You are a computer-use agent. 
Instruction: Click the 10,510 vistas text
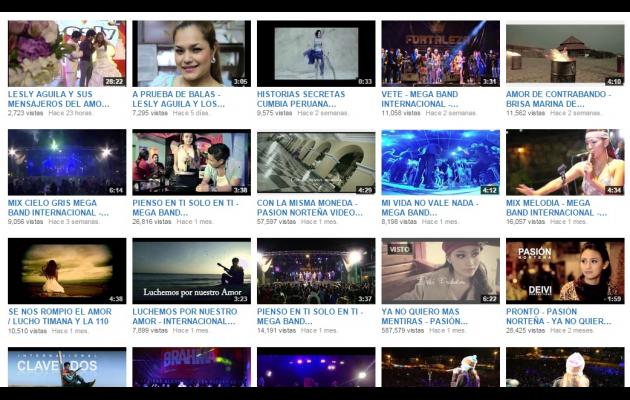point(27,331)
